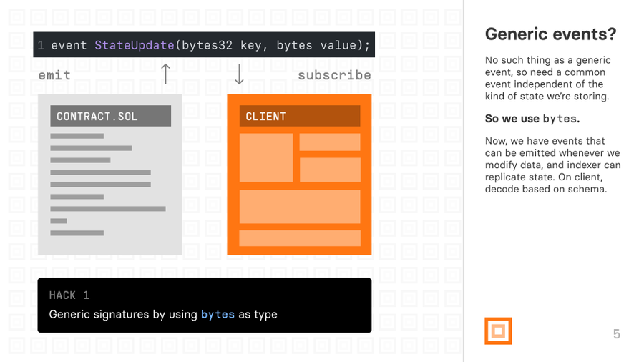Image resolution: width=644 pixels, height=362 pixels.
Task: Click 'bytes32 key' in the code line
Action: tap(222, 45)
